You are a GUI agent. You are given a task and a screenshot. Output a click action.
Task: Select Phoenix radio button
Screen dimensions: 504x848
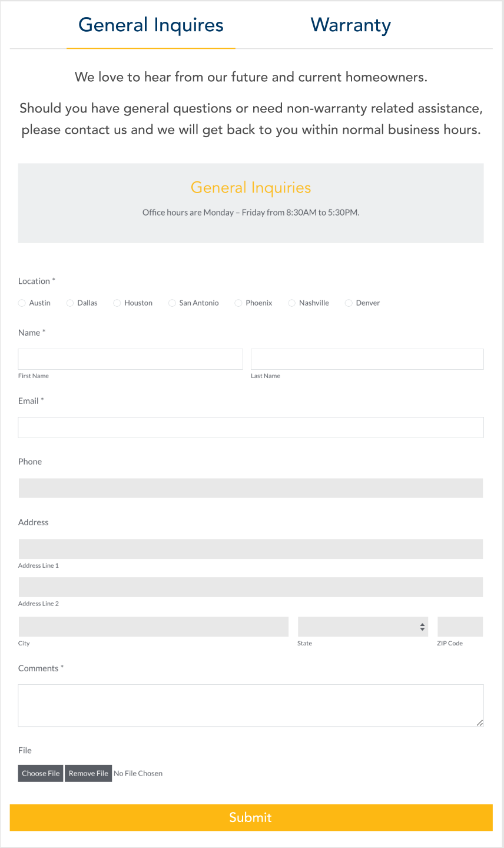pyautogui.click(x=238, y=303)
